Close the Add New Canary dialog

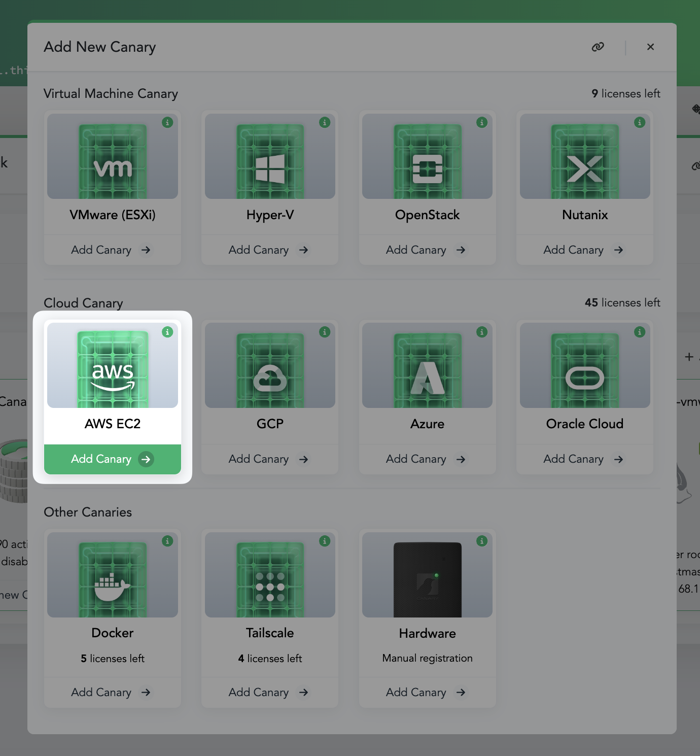650,47
